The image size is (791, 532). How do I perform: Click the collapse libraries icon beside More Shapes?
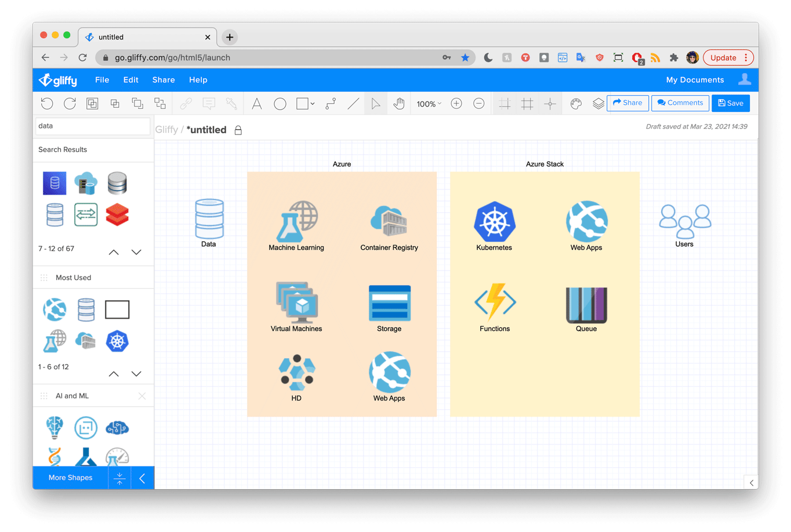tap(119, 478)
